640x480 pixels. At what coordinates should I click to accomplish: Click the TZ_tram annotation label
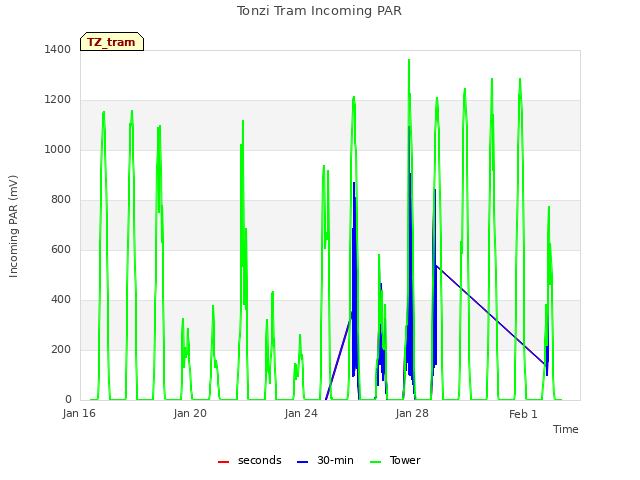point(112,42)
